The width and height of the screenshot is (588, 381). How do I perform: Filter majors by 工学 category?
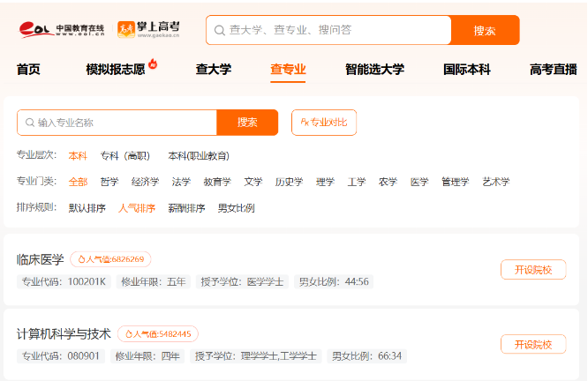[356, 183]
